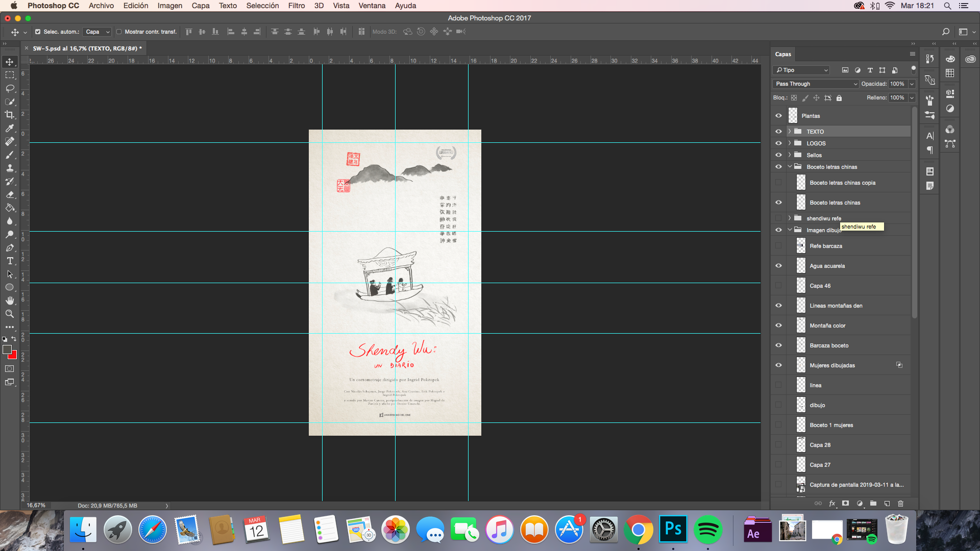Expand the shendiwu refe group
Screen dimensions: 980x551
point(790,218)
